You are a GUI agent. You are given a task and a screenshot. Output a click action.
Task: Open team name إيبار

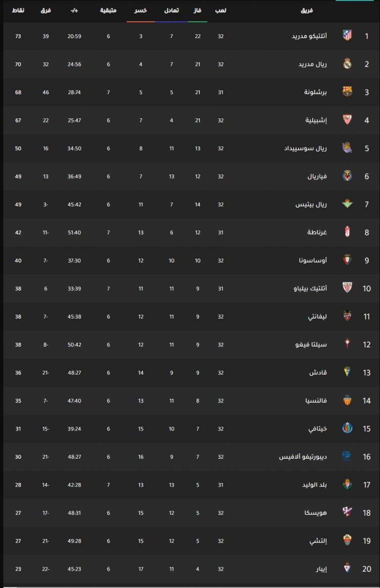click(321, 569)
